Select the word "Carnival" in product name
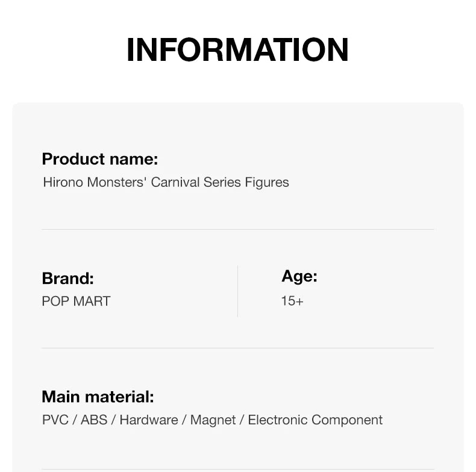 (x=175, y=182)
